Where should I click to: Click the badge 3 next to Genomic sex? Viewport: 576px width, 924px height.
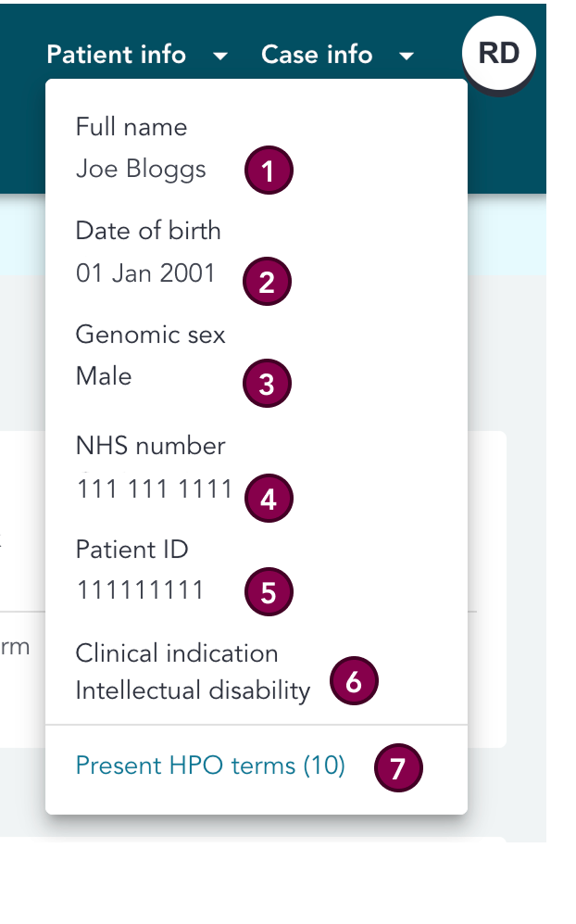267,383
